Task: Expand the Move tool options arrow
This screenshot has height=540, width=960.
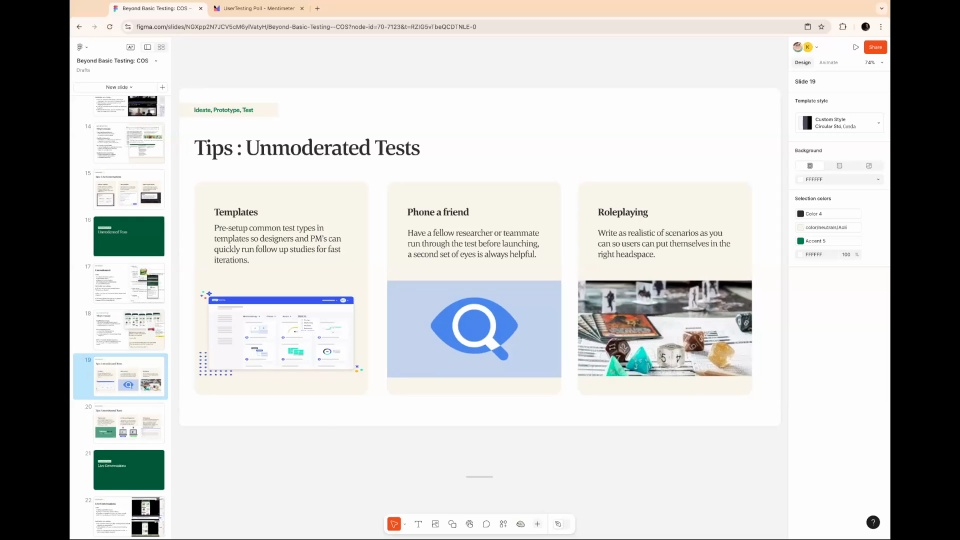Action: point(404,525)
